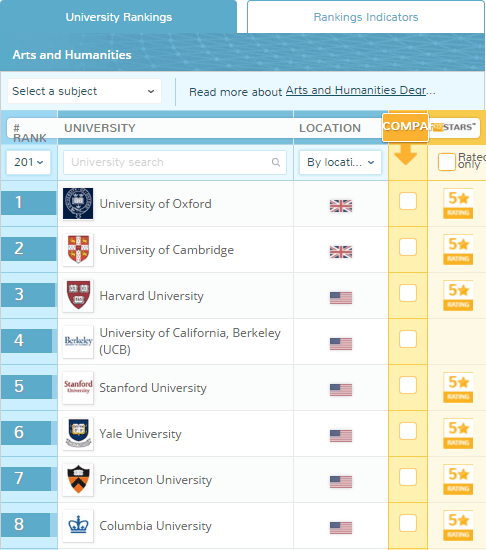Open the Harvard University link
The height and width of the screenshot is (550, 486).
(x=151, y=296)
